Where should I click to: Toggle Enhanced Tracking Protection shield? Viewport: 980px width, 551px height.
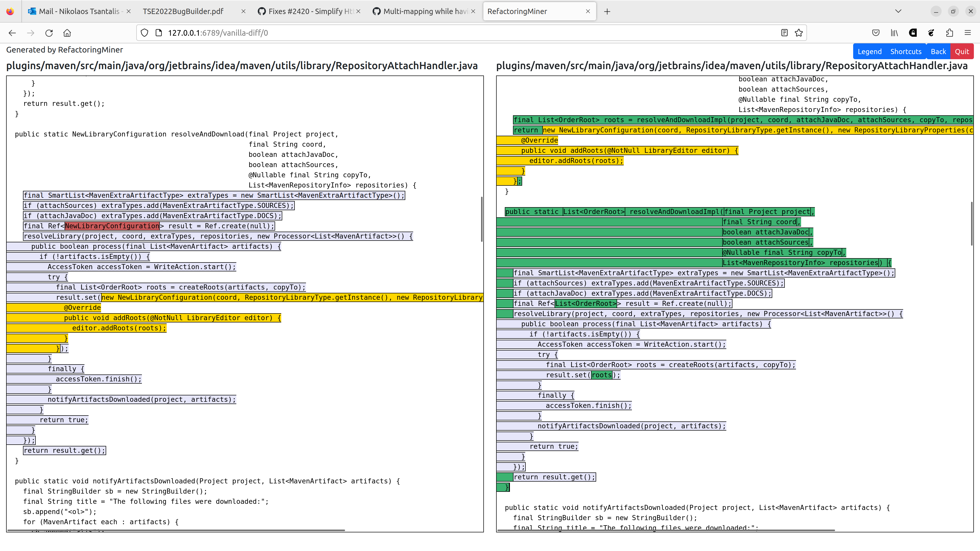click(144, 33)
